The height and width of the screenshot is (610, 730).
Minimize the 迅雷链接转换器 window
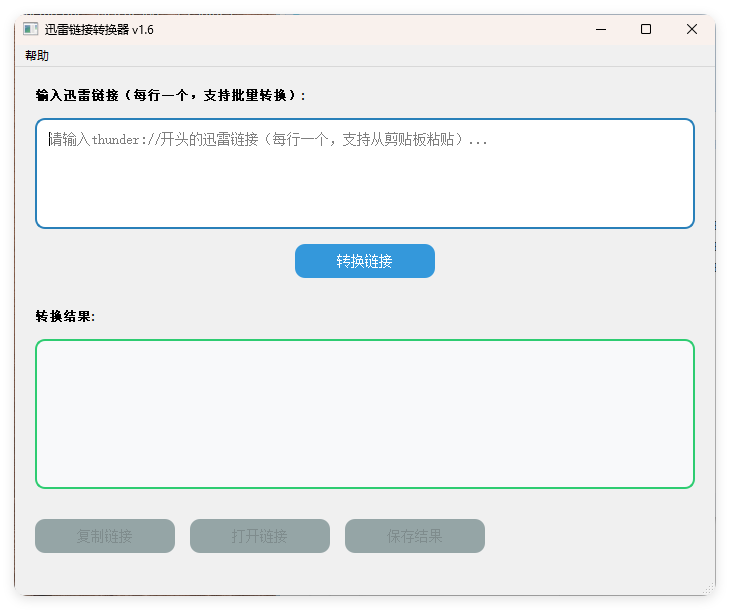click(x=600, y=29)
